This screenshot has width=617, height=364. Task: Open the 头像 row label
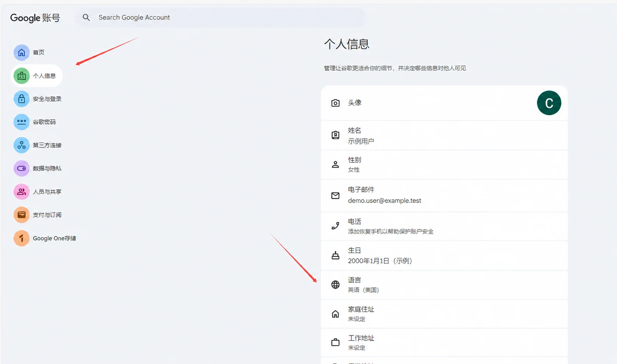pos(355,103)
